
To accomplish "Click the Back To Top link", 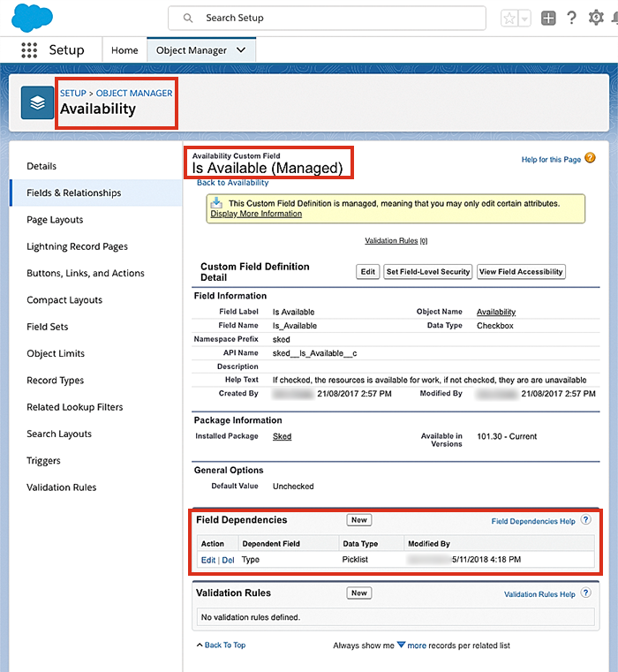I will coord(225,645).
